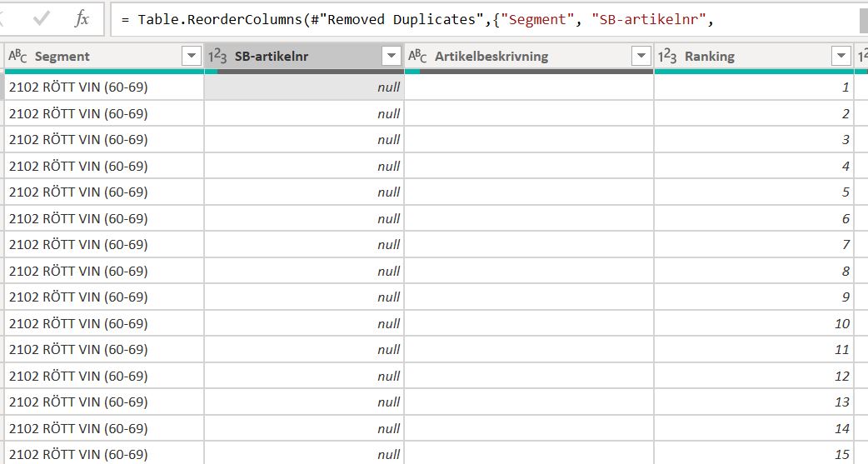Click the fx insert step icon
The height and width of the screenshot is (464, 868).
coord(82,19)
